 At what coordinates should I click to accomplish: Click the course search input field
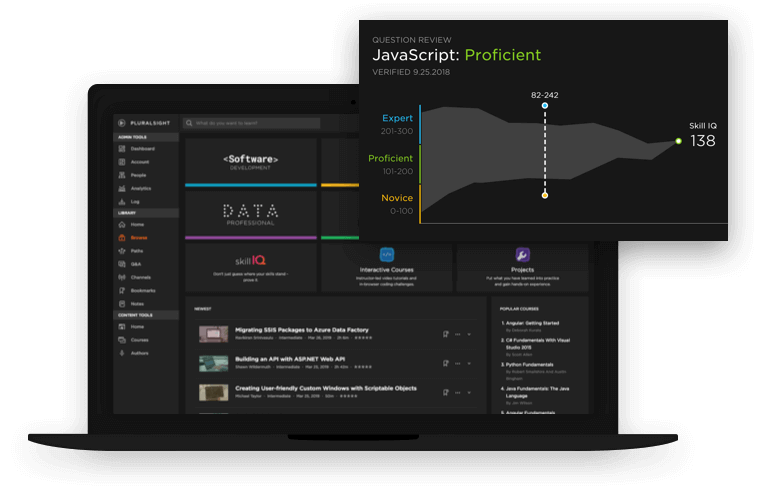click(x=255, y=123)
